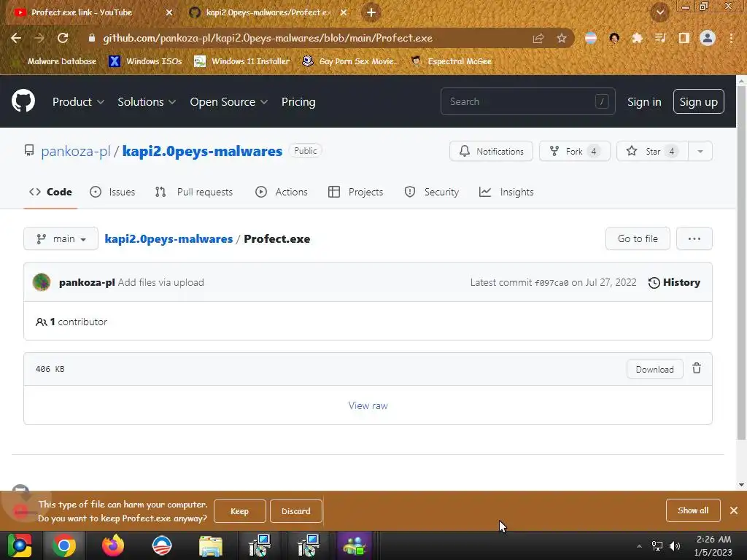
Task: Keep the Profect.exe download
Action: pos(239,511)
